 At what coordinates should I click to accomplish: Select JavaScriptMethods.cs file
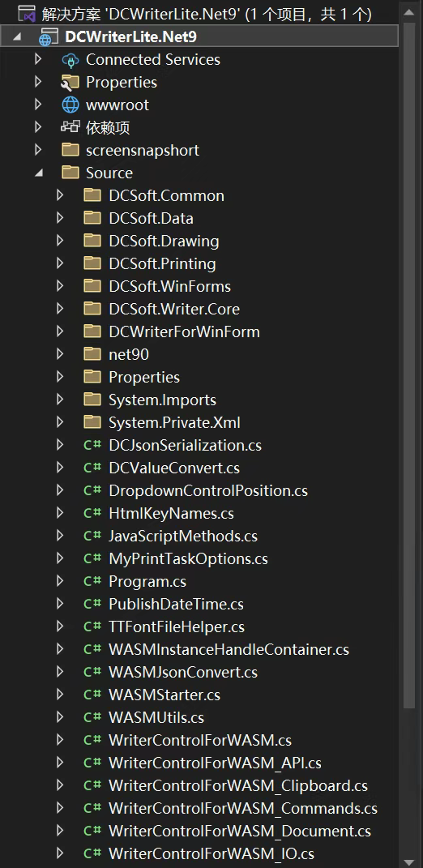pyautogui.click(x=183, y=536)
